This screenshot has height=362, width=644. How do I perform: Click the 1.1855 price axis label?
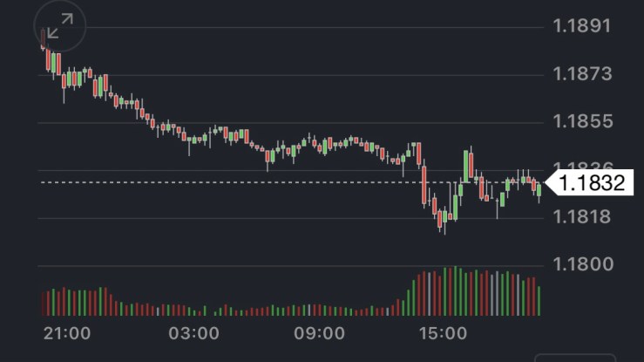tap(582, 121)
